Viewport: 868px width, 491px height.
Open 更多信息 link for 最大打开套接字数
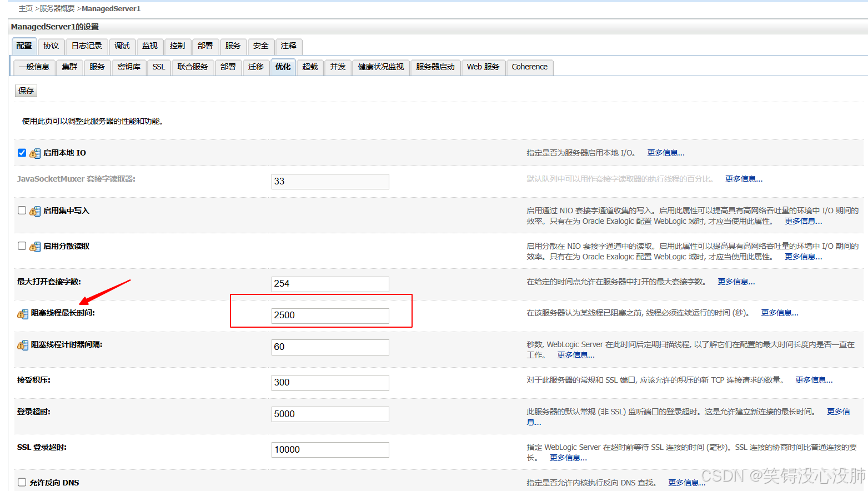[x=735, y=282]
